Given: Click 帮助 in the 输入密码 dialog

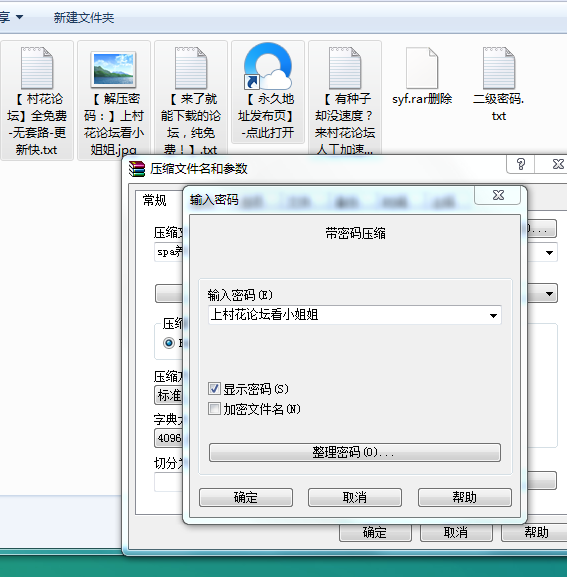Looking at the screenshot, I should click(x=465, y=498).
